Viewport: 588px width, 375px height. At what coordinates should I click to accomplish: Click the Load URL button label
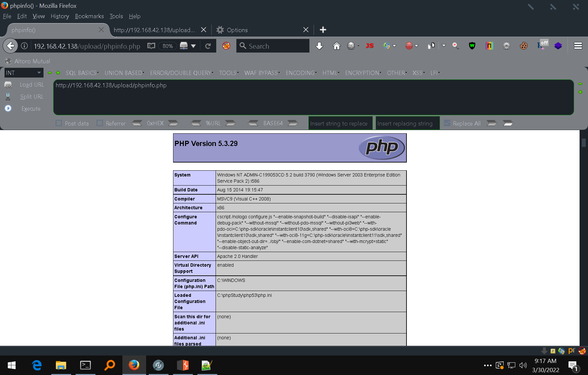point(32,85)
